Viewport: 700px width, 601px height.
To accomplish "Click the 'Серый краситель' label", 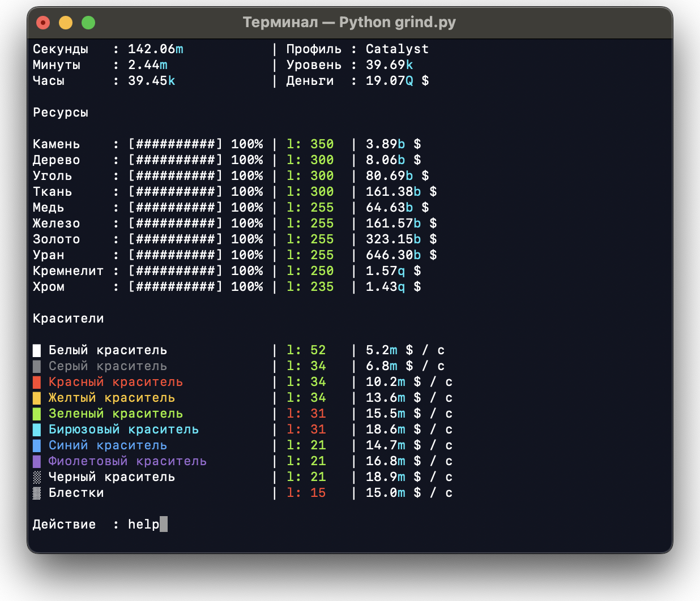I will [x=108, y=366].
